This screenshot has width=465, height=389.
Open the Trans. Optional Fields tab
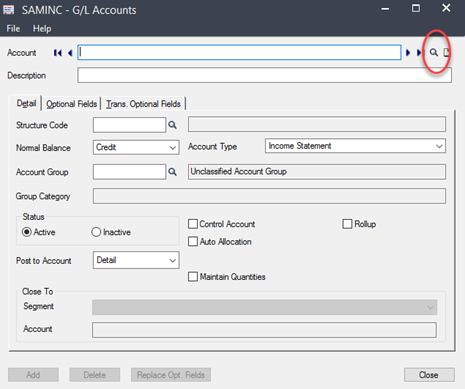pos(143,104)
